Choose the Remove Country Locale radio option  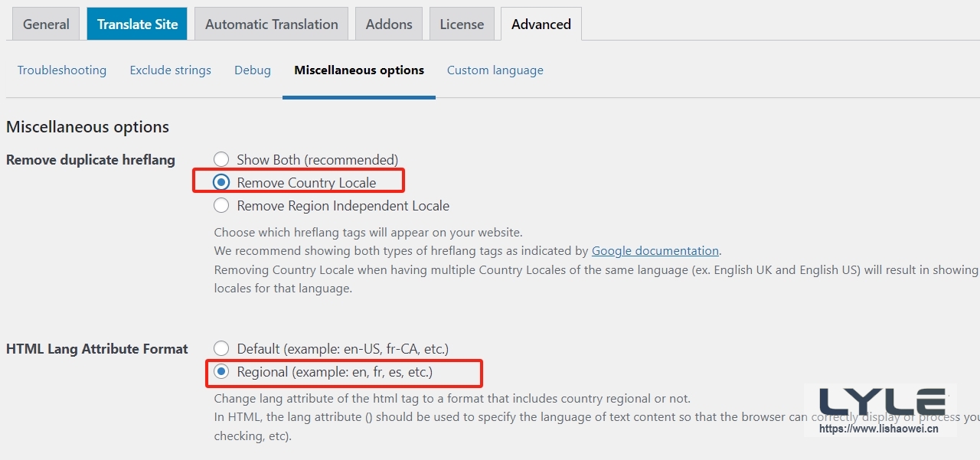[221, 183]
